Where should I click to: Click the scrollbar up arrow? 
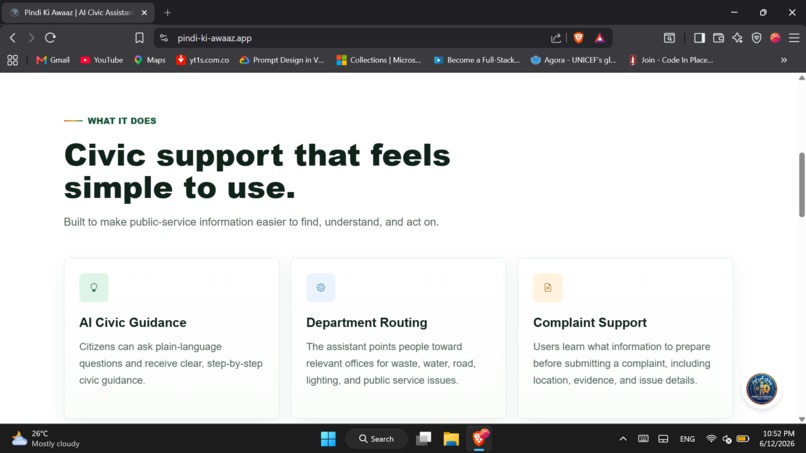[801, 78]
